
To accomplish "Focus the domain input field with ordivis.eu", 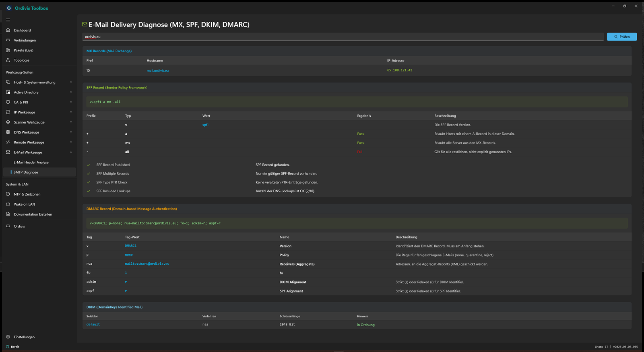I will 343,37.
